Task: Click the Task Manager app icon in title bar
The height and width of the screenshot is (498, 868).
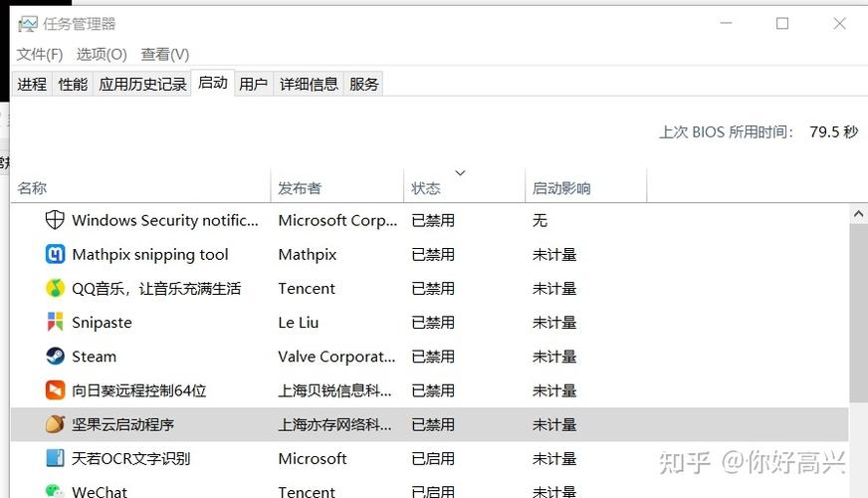Action: [x=28, y=24]
